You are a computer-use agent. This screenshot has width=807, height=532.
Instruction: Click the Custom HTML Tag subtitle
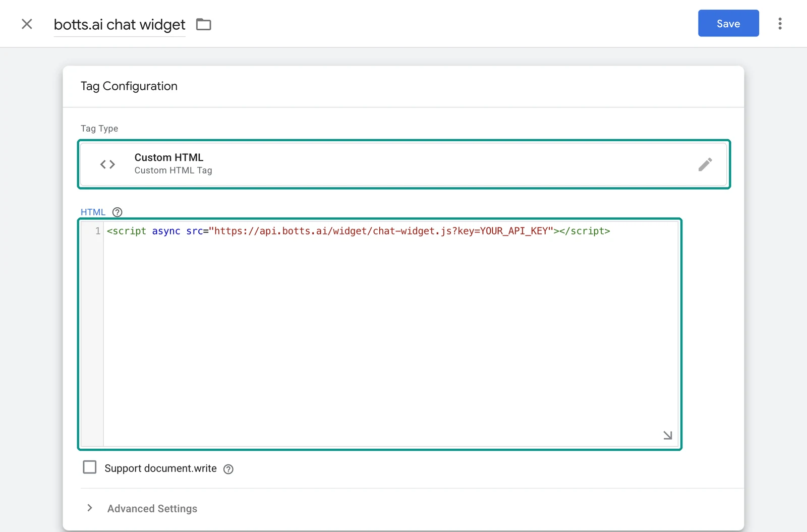[174, 170]
